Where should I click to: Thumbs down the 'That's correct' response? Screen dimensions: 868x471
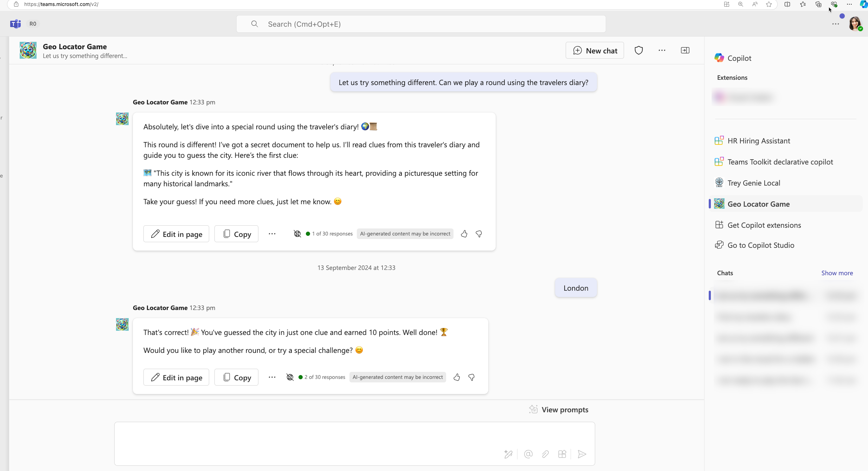[x=471, y=377]
